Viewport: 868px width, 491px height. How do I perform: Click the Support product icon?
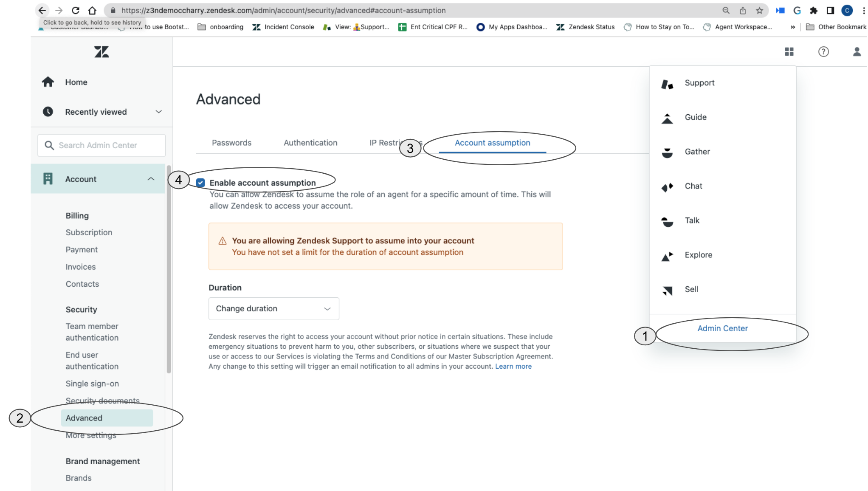click(x=667, y=84)
